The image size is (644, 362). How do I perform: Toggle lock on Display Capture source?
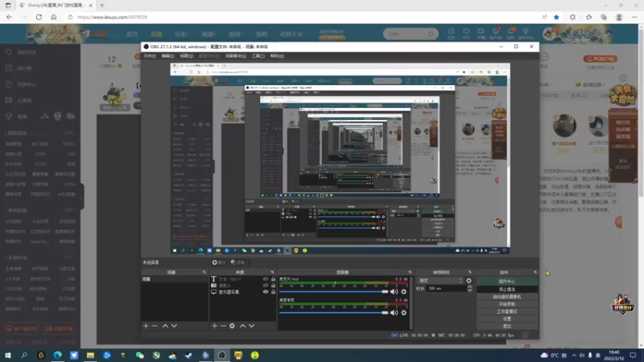[x=273, y=292]
